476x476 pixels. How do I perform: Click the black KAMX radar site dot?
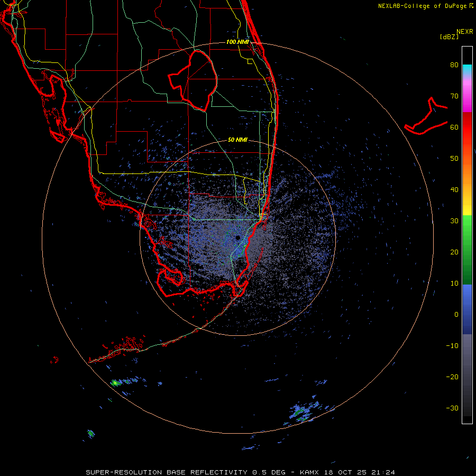tap(238, 237)
